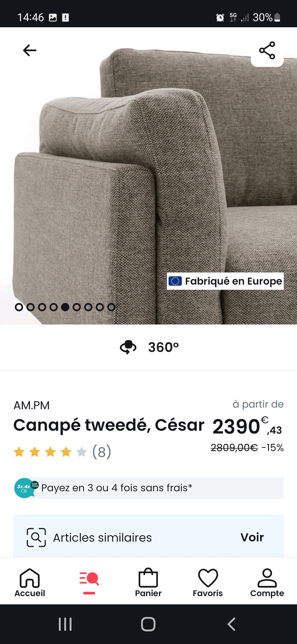Open the Panier shopping bag
The width and height of the screenshot is (297, 644).
coord(148,582)
